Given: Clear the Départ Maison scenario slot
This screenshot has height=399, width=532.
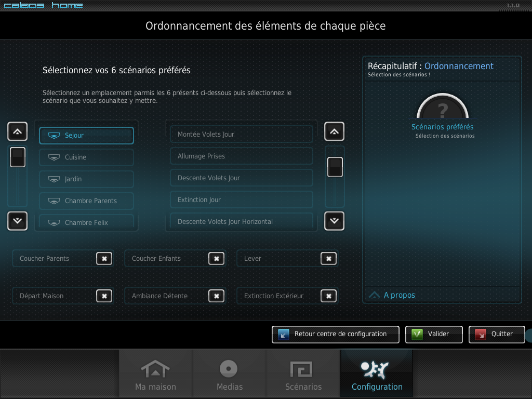Looking at the screenshot, I should point(104,296).
